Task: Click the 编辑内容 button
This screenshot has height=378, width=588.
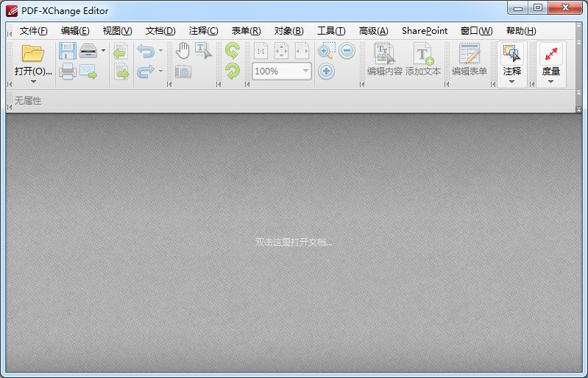Action: click(384, 59)
